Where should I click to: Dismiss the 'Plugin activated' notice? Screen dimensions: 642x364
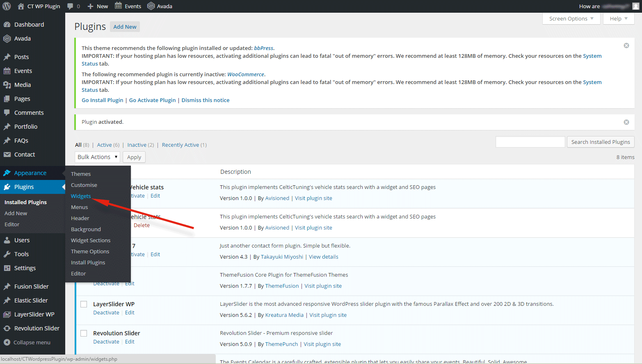click(x=626, y=122)
